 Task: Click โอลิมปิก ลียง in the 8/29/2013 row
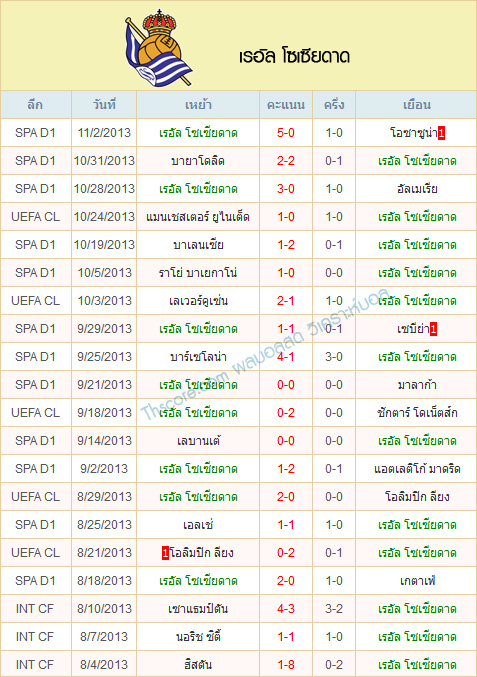coord(417,497)
